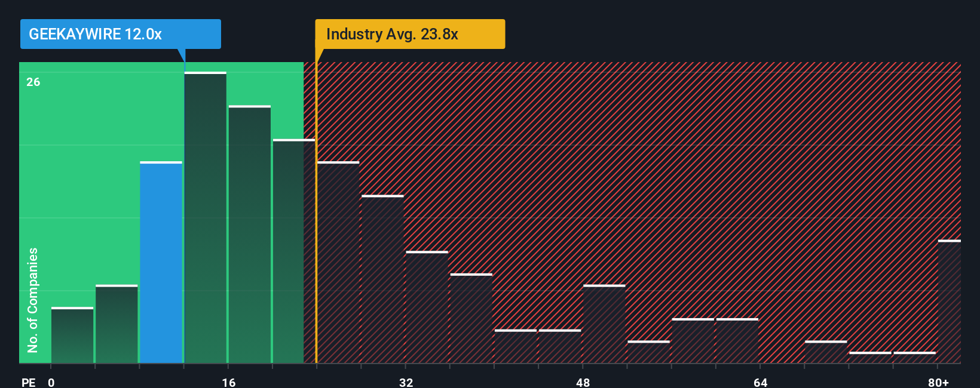Click the x-axis label 64
Viewport: 980px width, 388px height.
click(x=761, y=382)
